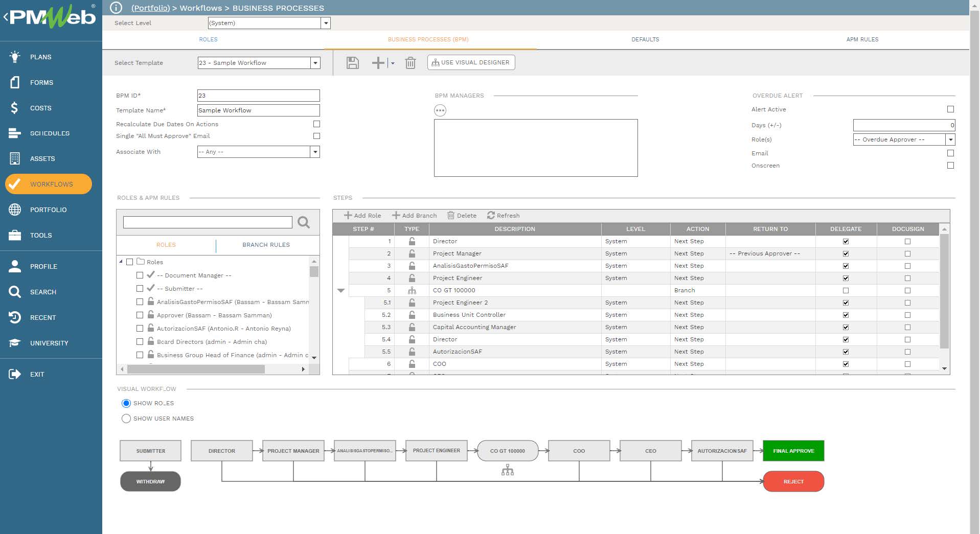Open BPM Managers ellipsis picker
Image resolution: width=980 pixels, height=534 pixels.
click(440, 110)
